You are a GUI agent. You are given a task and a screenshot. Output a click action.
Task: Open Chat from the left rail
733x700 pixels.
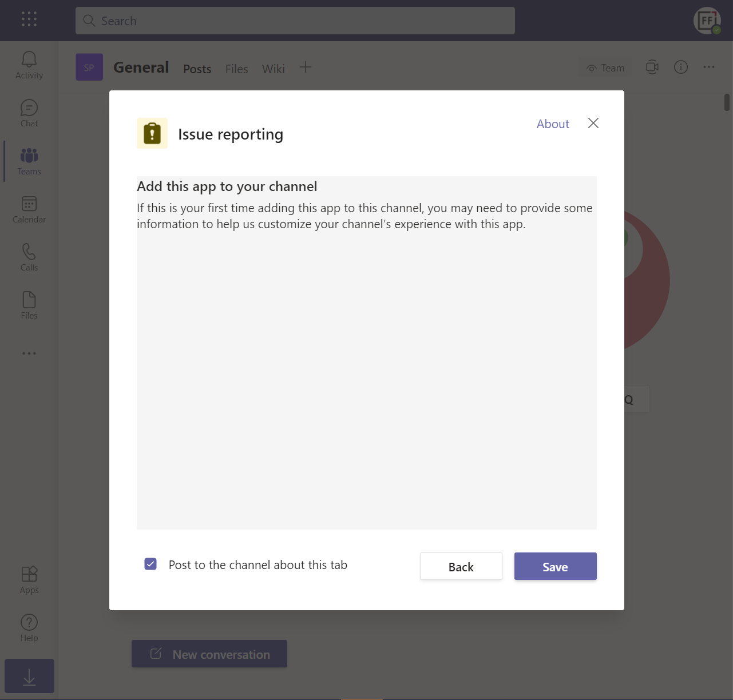click(x=29, y=113)
